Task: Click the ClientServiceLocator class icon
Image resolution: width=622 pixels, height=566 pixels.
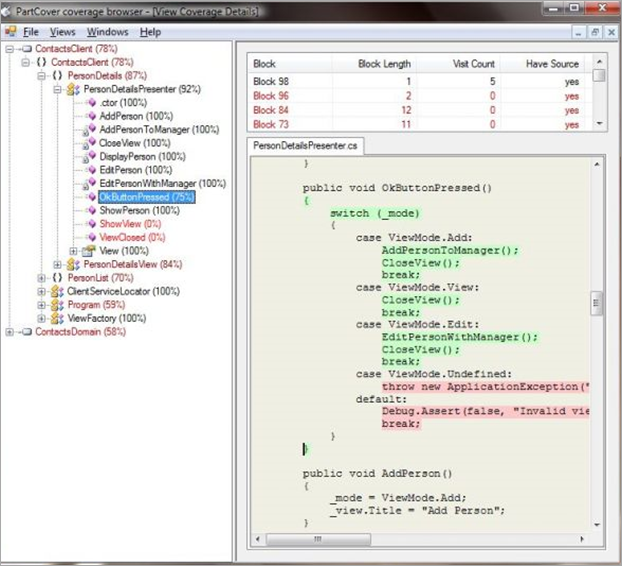Action: tap(57, 291)
